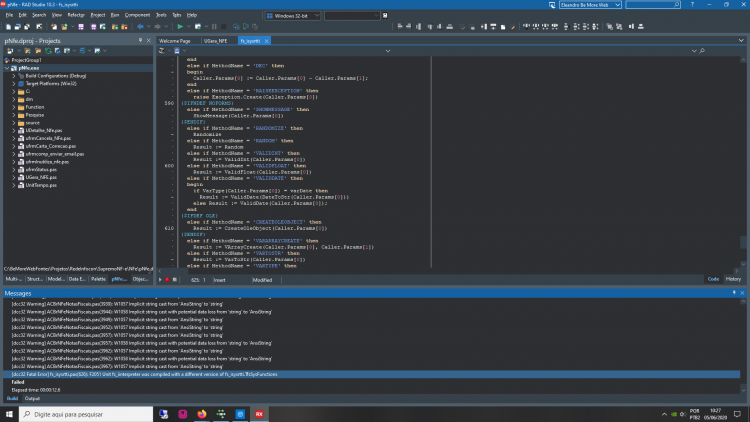The height and width of the screenshot is (422, 750).
Task: Close the fs_isysrtti editor tab
Action: click(x=267, y=41)
